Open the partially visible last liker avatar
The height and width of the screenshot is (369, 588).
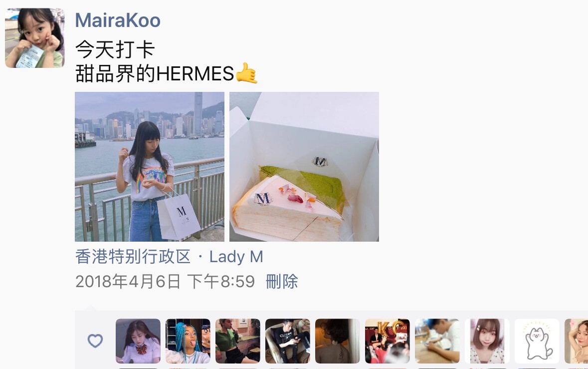(x=577, y=341)
